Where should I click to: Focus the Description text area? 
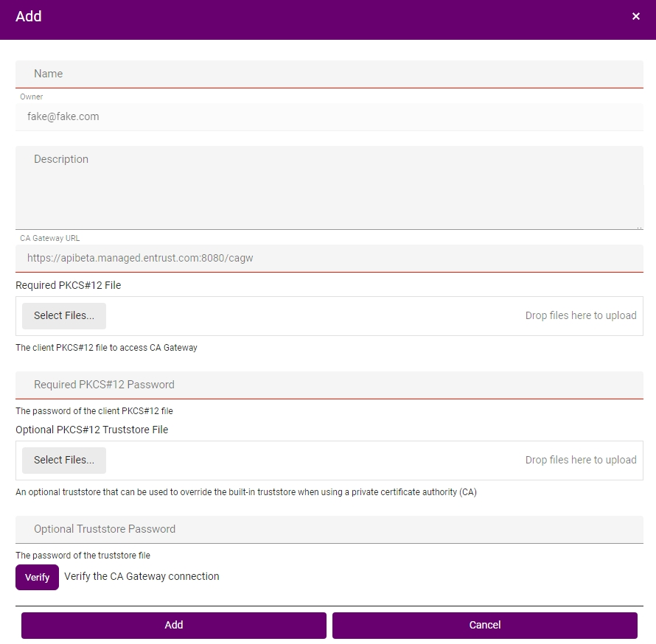click(x=329, y=187)
